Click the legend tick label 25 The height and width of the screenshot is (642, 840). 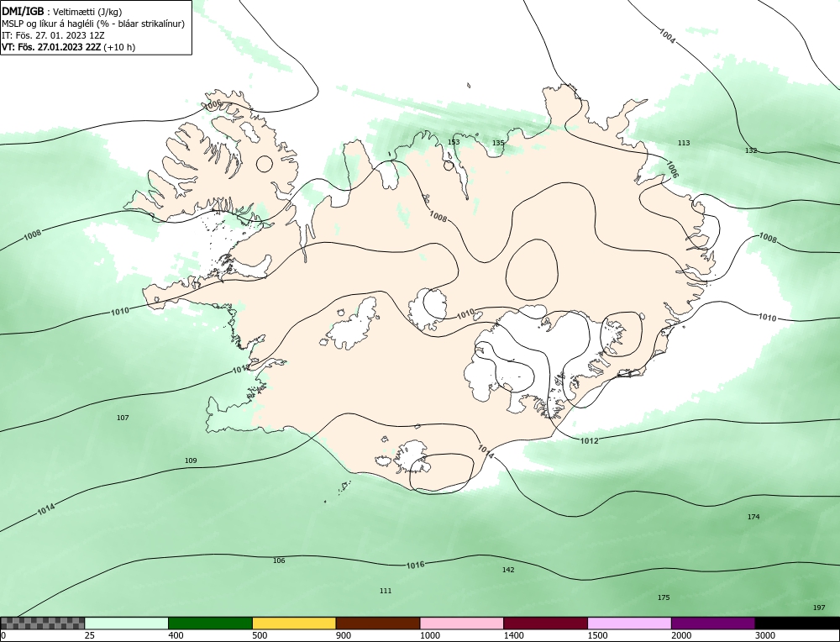[90, 635]
